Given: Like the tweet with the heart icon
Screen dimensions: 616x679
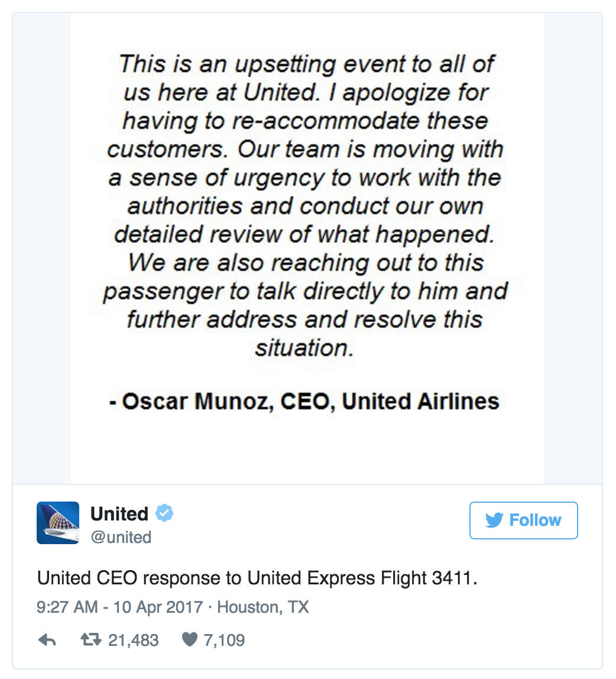Looking at the screenshot, I should [189, 640].
